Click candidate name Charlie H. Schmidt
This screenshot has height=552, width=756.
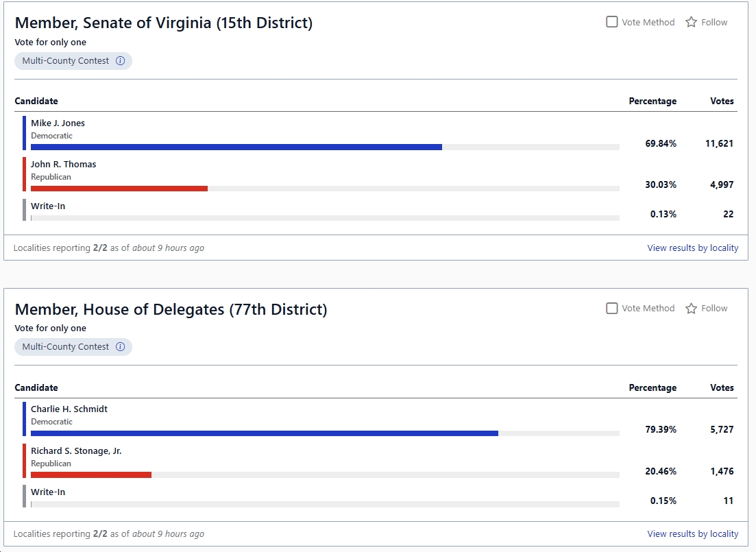[x=69, y=409]
